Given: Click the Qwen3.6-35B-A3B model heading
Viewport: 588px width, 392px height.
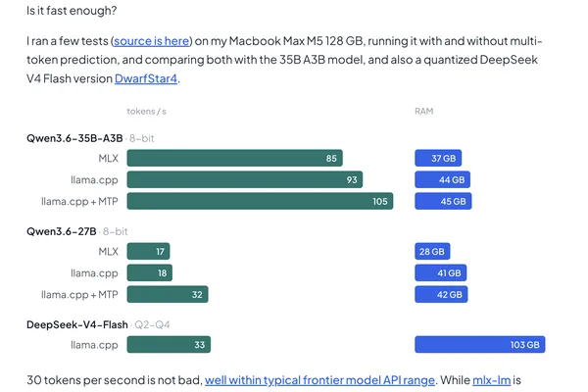Looking at the screenshot, I should [74, 138].
